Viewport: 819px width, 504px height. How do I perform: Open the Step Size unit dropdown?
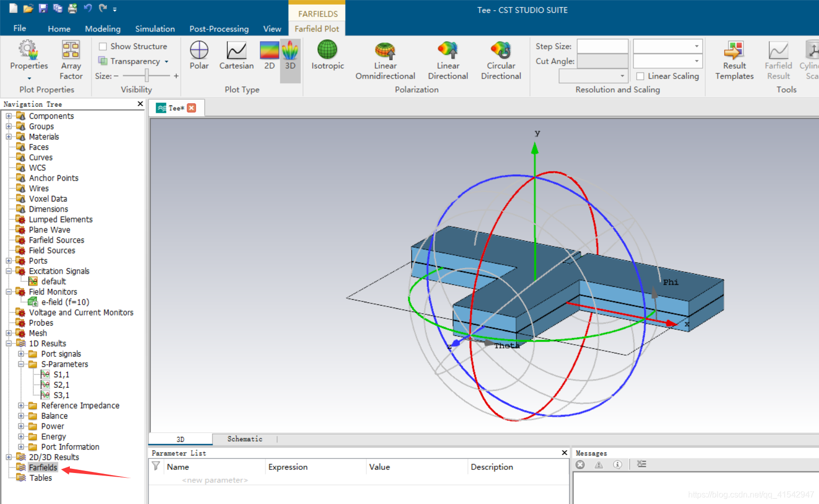pos(697,46)
